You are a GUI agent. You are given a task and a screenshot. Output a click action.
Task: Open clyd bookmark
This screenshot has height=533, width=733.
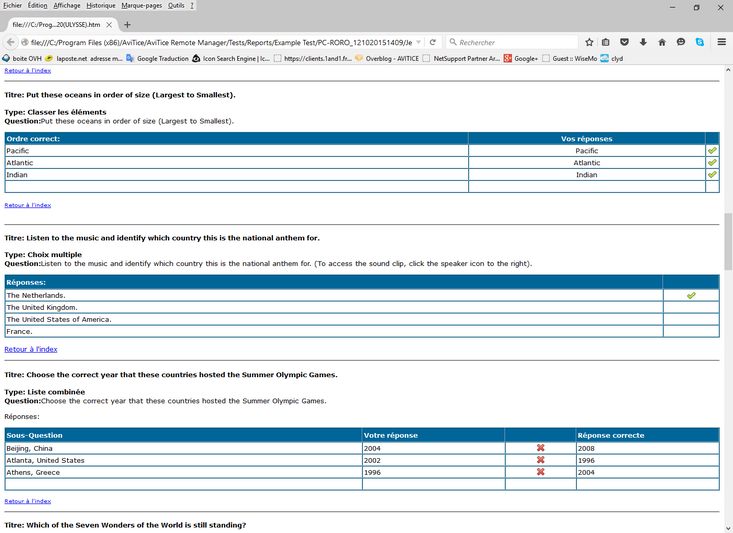[x=612, y=58]
